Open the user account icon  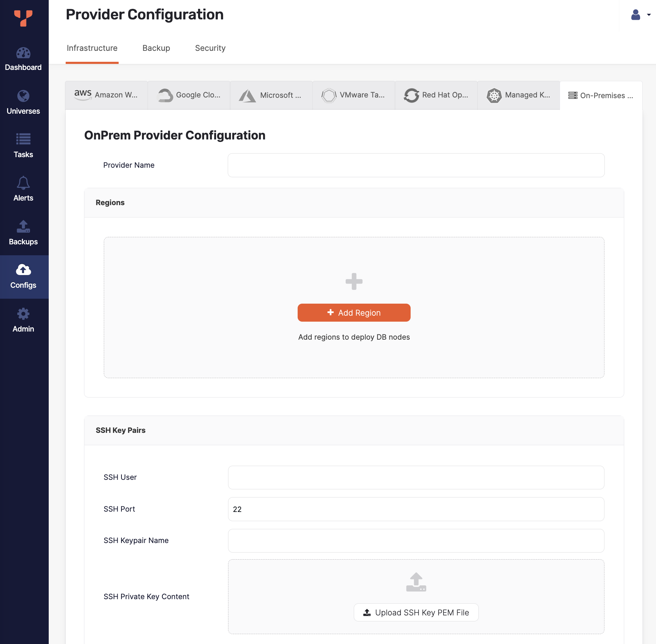coord(636,15)
